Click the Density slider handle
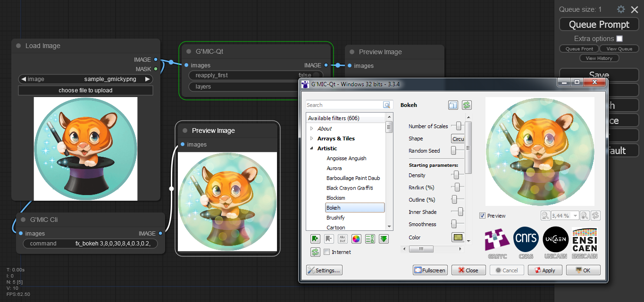This screenshot has height=302, width=644. coord(456,175)
